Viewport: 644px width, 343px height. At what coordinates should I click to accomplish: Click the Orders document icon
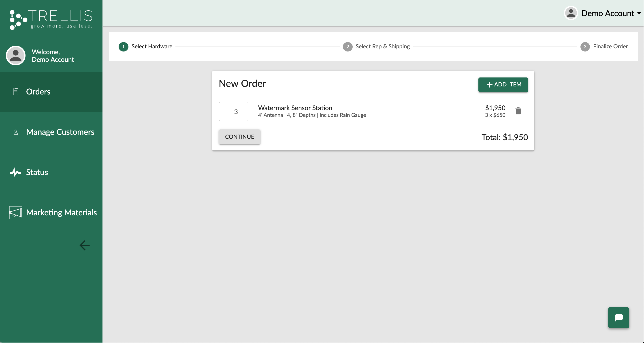(x=15, y=92)
